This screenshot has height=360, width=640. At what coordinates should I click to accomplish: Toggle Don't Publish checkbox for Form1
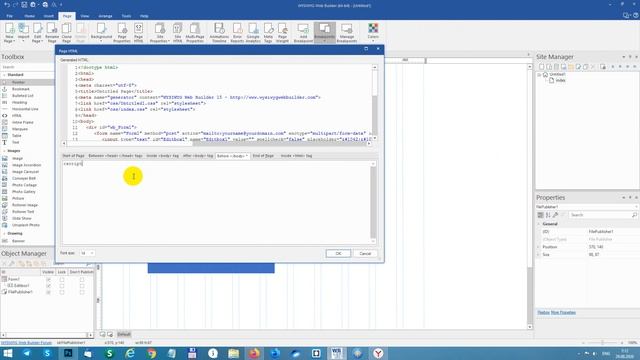(82, 280)
